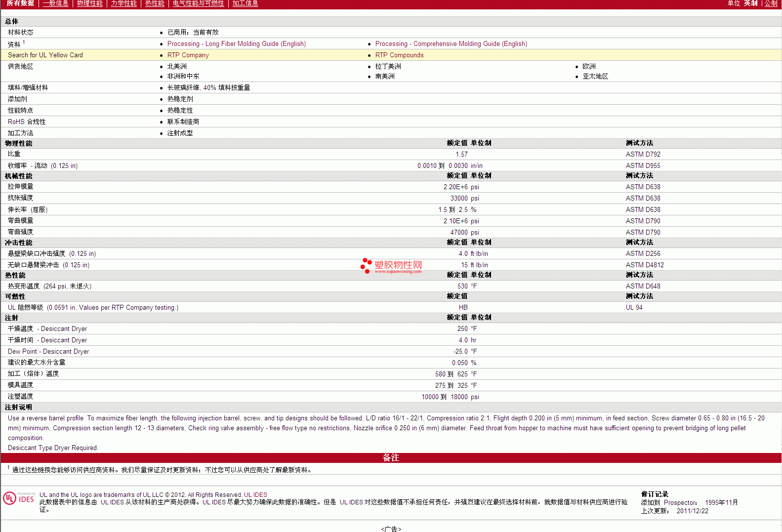Image resolution: width=782 pixels, height=532 pixels.
Task: Click the ASTM D4812 test method
Action: point(645,265)
